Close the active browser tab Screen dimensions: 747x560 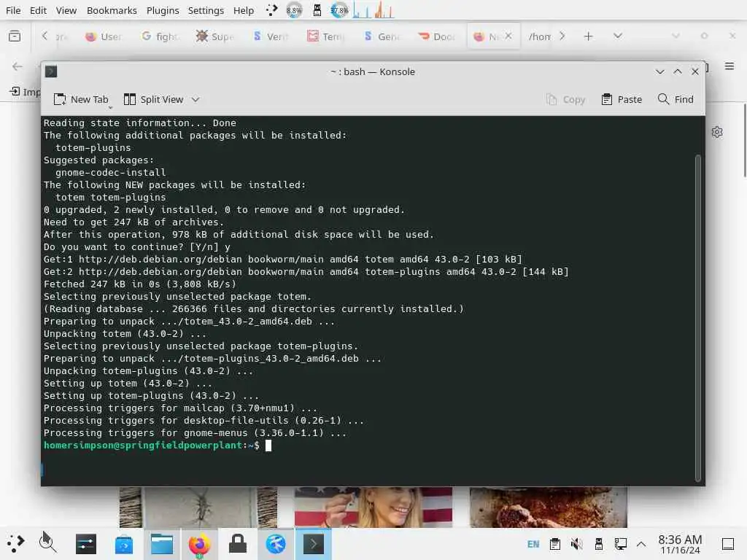pyautogui.click(x=508, y=36)
